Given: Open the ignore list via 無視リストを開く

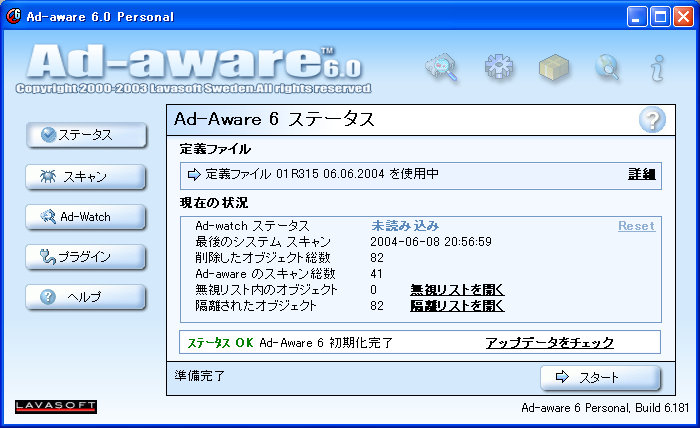Looking at the screenshot, I should point(457,290).
